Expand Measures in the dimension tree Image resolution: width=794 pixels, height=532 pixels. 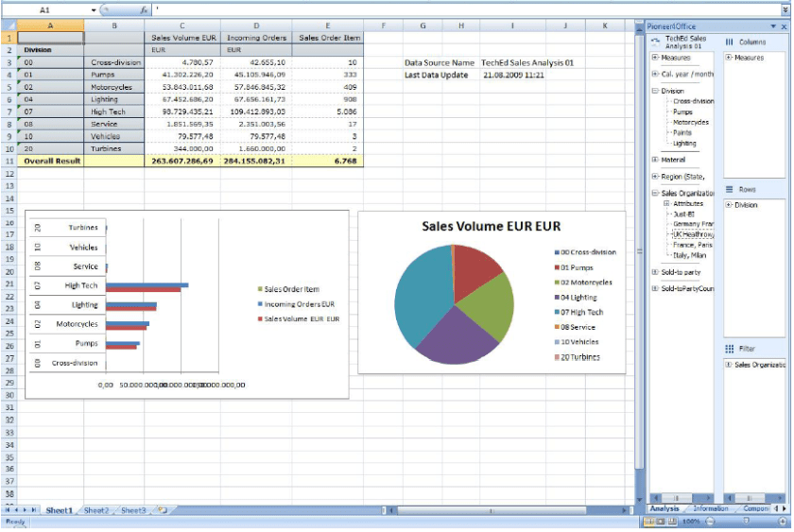(655, 58)
